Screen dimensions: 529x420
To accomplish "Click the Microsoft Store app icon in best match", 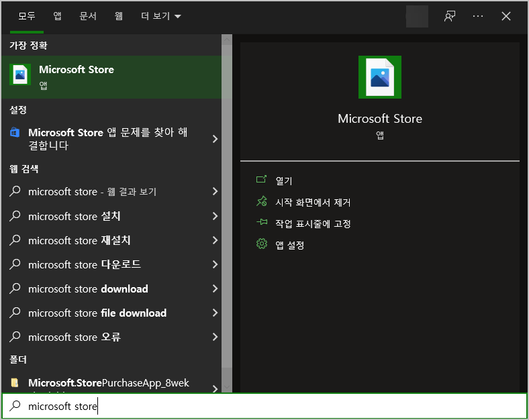I will point(20,74).
